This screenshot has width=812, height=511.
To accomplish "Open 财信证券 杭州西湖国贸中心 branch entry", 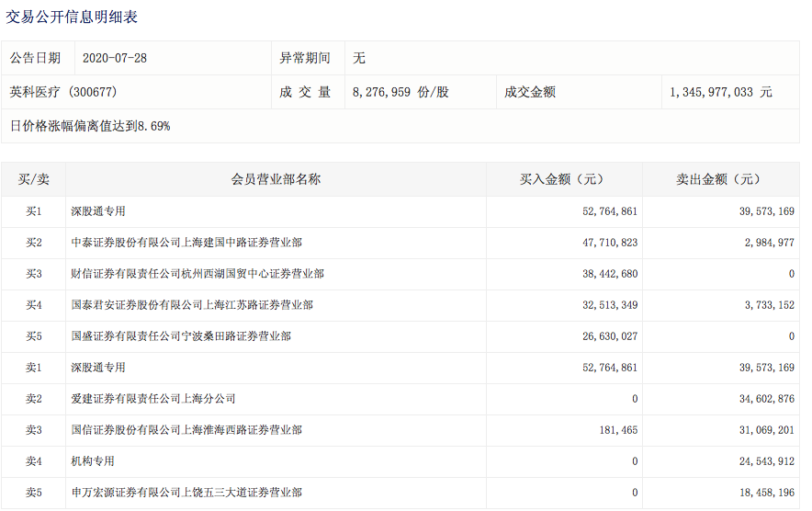I will tap(197, 274).
